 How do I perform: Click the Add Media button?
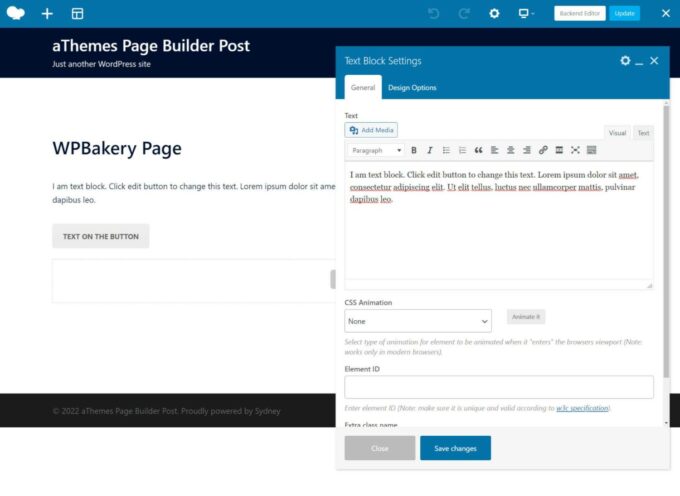point(371,130)
